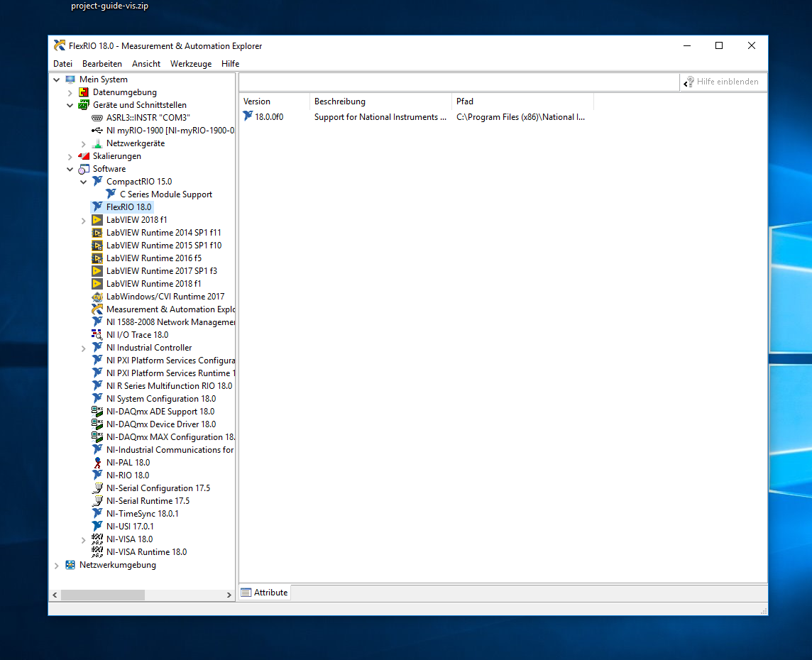
Task: Click the tree horizontal scrollbar thumb
Action: 103,595
